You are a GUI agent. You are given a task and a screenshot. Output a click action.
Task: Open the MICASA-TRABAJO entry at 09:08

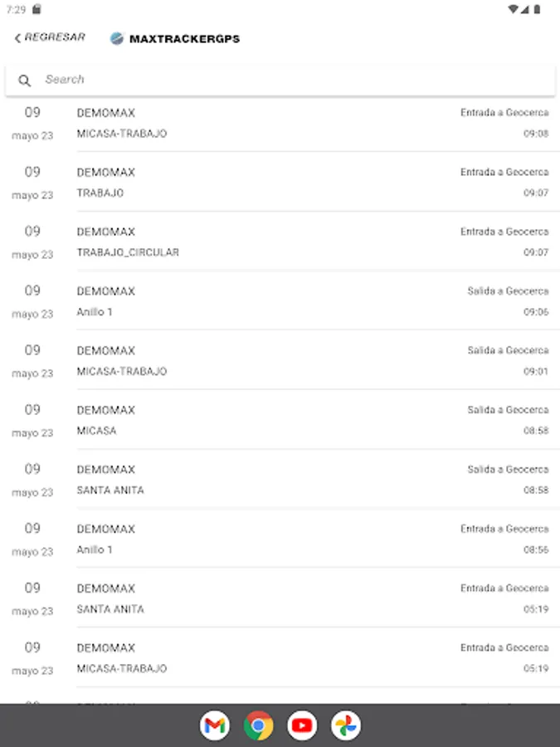(x=312, y=123)
